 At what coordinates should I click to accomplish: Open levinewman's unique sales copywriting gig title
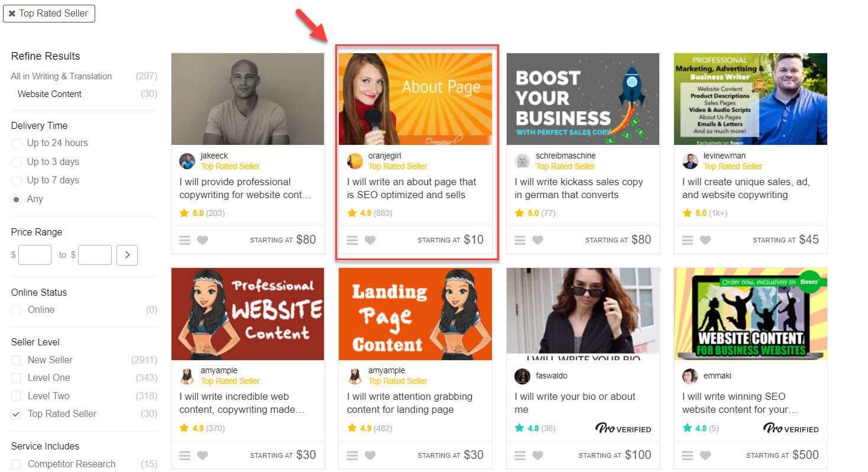(746, 188)
